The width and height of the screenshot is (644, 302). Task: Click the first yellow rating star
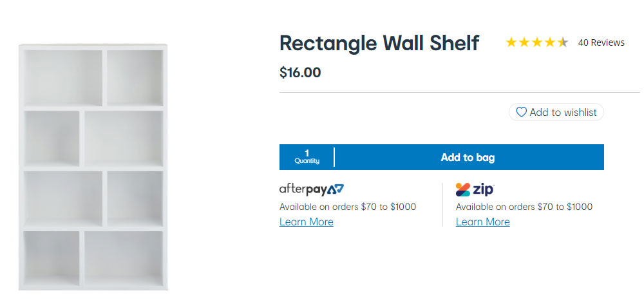pos(511,42)
